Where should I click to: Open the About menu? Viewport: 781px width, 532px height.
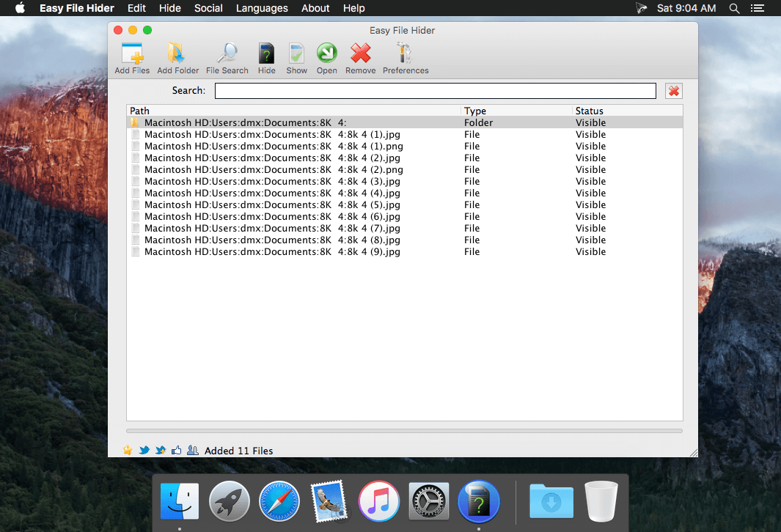click(315, 8)
